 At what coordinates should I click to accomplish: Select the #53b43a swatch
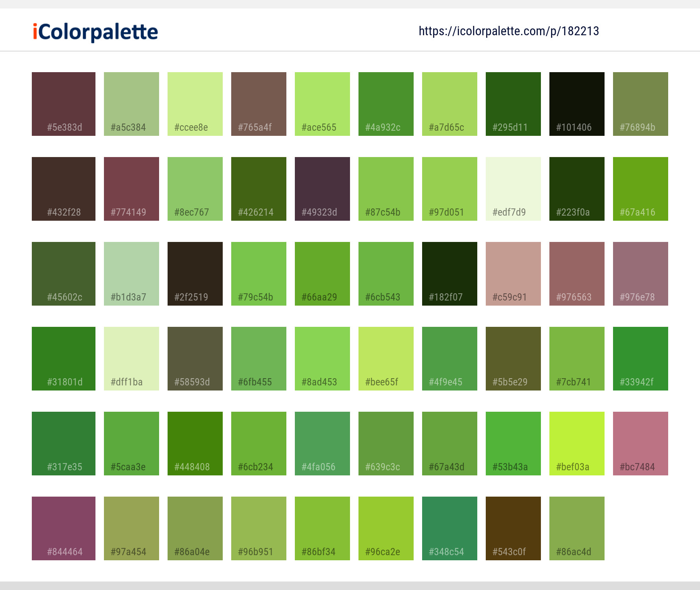point(513,444)
